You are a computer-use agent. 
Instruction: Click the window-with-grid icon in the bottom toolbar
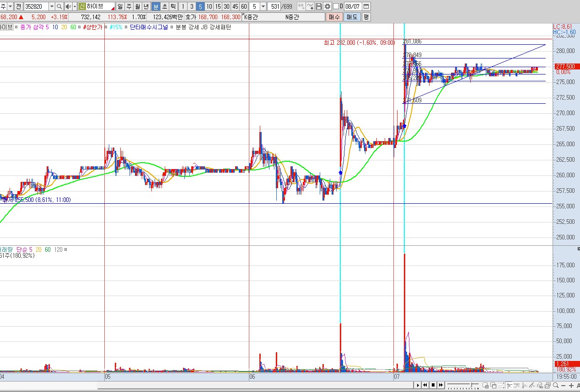pyautogui.click(x=485, y=385)
